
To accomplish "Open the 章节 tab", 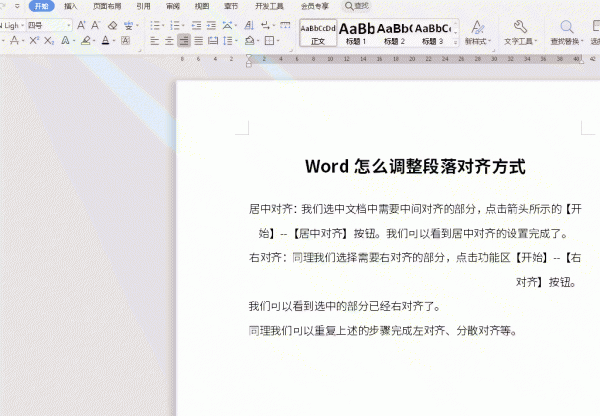I will pyautogui.click(x=231, y=6).
